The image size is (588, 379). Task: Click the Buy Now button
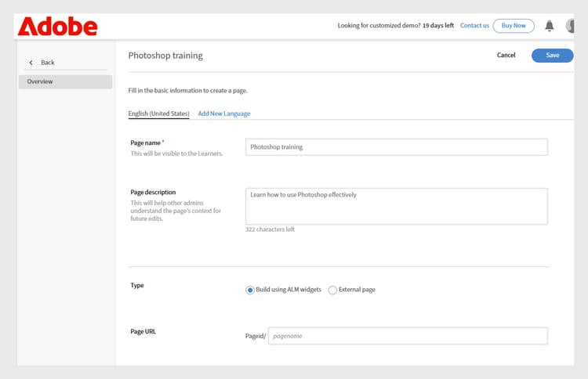pos(514,26)
